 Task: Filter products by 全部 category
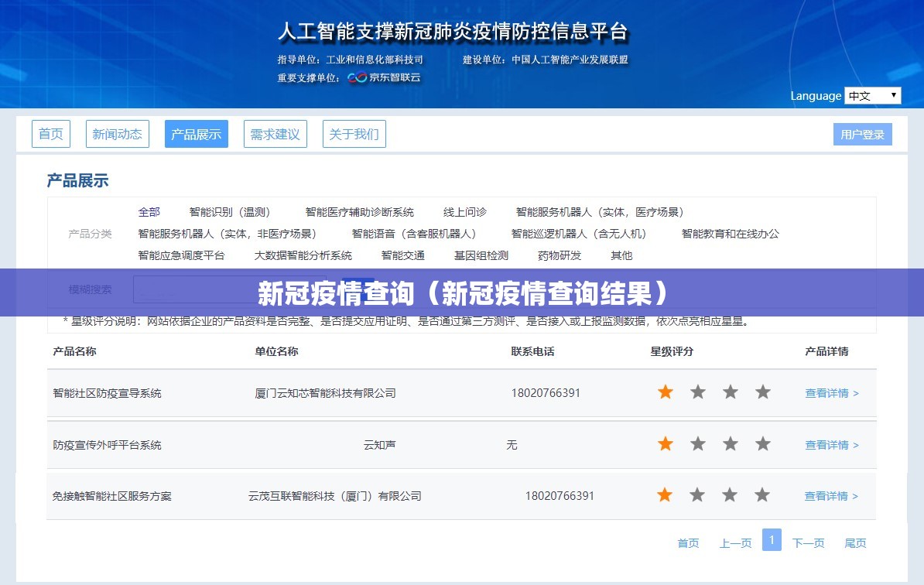149,212
